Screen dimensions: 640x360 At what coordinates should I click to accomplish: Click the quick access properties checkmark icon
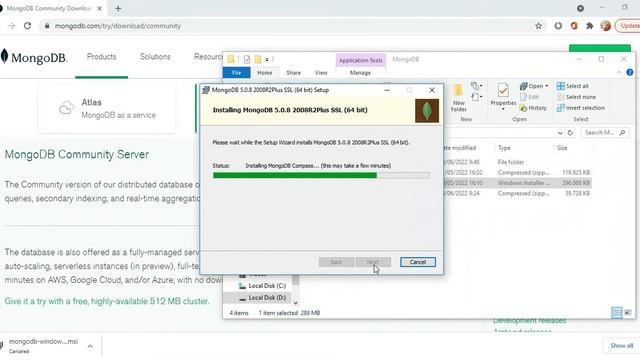coord(247,60)
